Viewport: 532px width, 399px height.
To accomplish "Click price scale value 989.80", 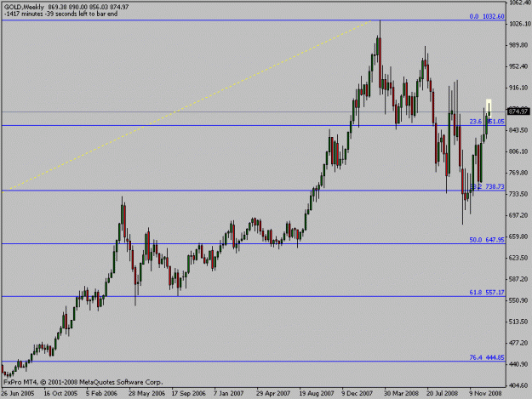I will (520, 45).
